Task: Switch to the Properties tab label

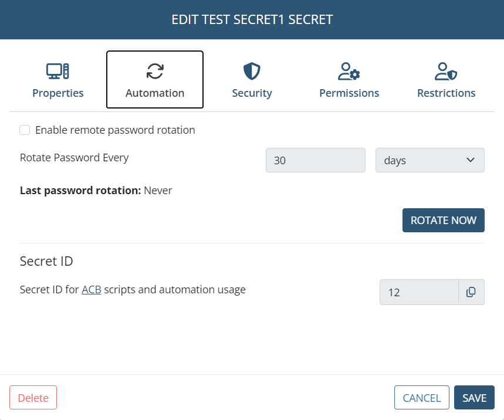Action: click(x=57, y=93)
